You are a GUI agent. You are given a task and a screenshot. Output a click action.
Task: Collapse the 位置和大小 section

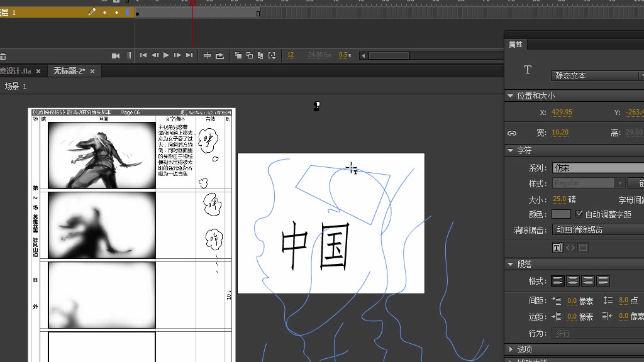pos(510,96)
